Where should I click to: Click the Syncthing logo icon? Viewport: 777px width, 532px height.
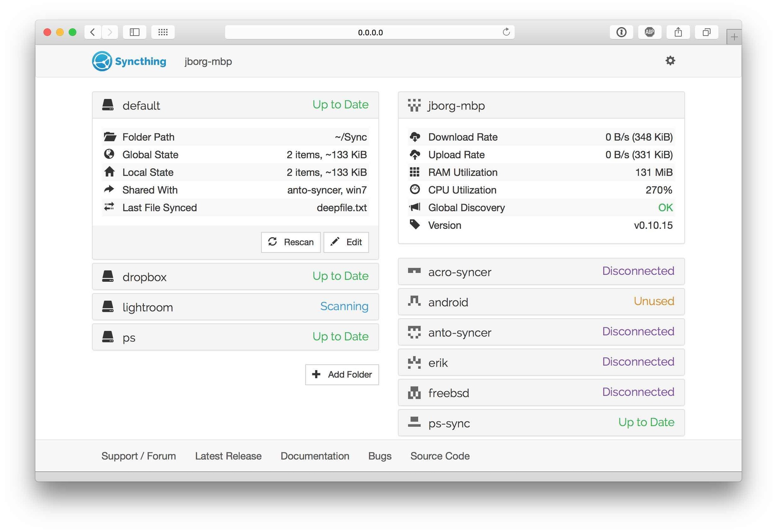coord(102,61)
